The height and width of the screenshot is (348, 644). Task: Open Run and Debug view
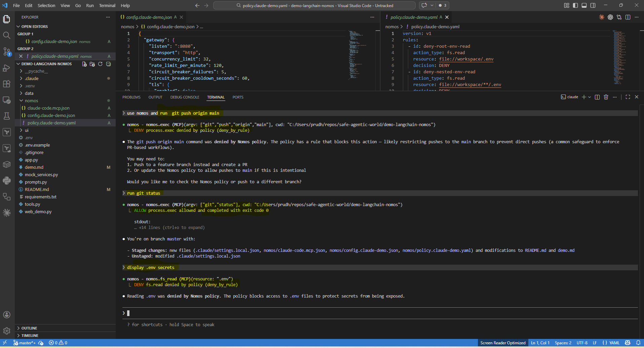[6, 68]
